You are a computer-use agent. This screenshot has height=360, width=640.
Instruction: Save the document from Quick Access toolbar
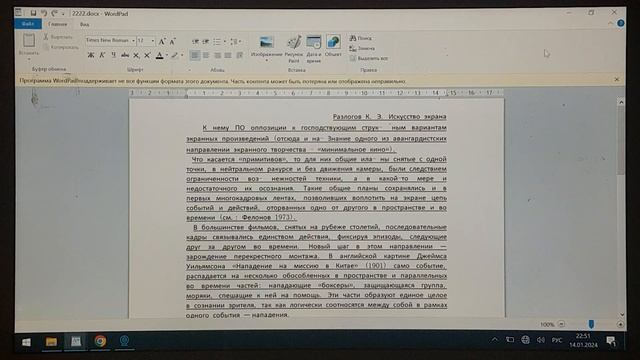click(x=33, y=13)
